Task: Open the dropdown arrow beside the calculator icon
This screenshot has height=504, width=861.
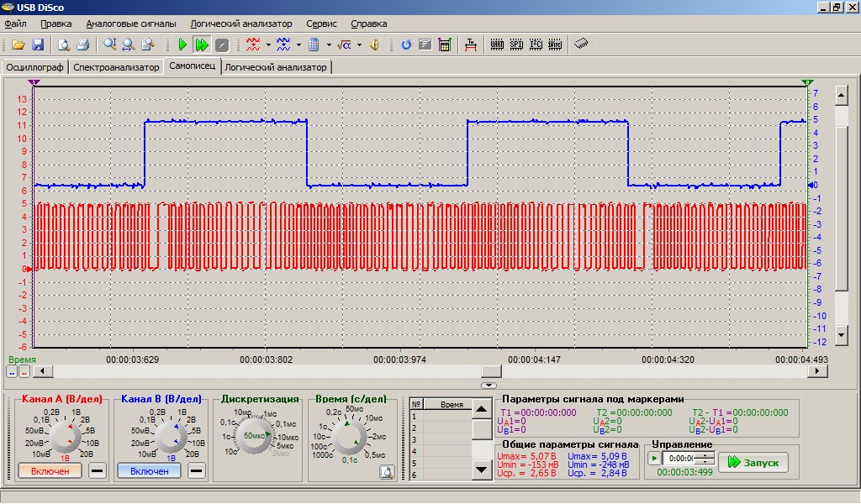Action: click(x=329, y=45)
